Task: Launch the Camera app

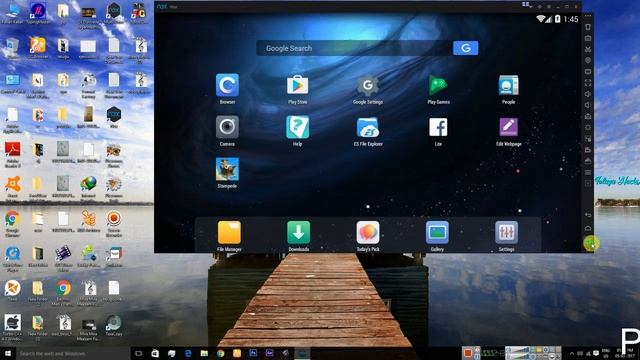Action: (227, 127)
